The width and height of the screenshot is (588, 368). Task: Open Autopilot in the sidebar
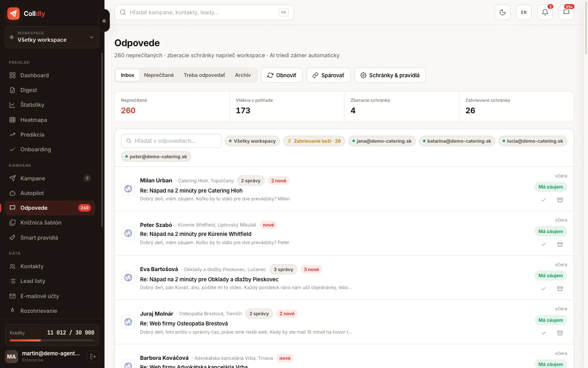tap(50, 193)
